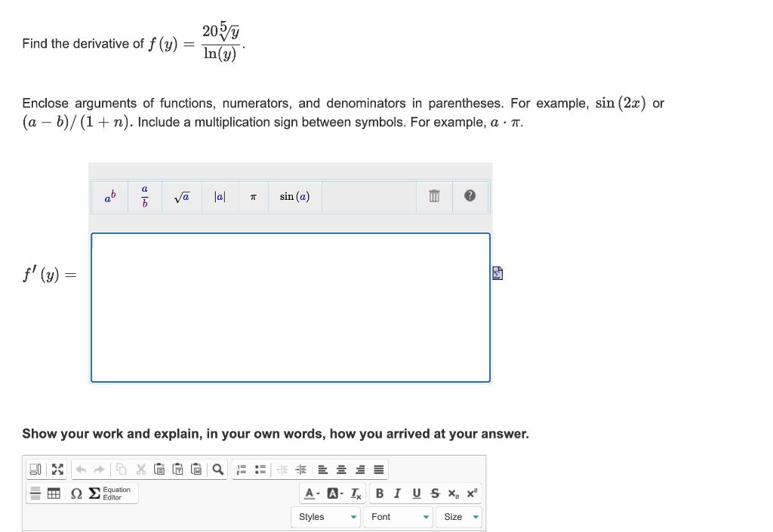
Task: Toggle bold formatting
Action: tap(380, 493)
